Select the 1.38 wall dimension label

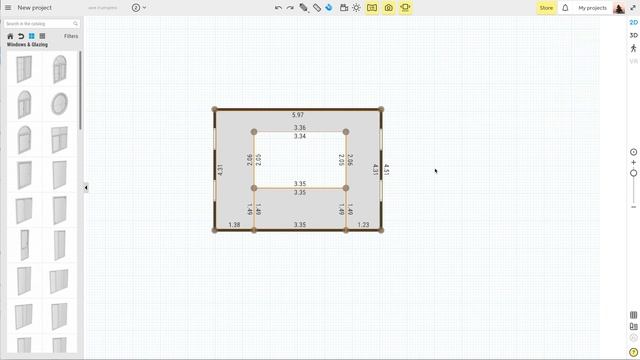tap(234, 225)
